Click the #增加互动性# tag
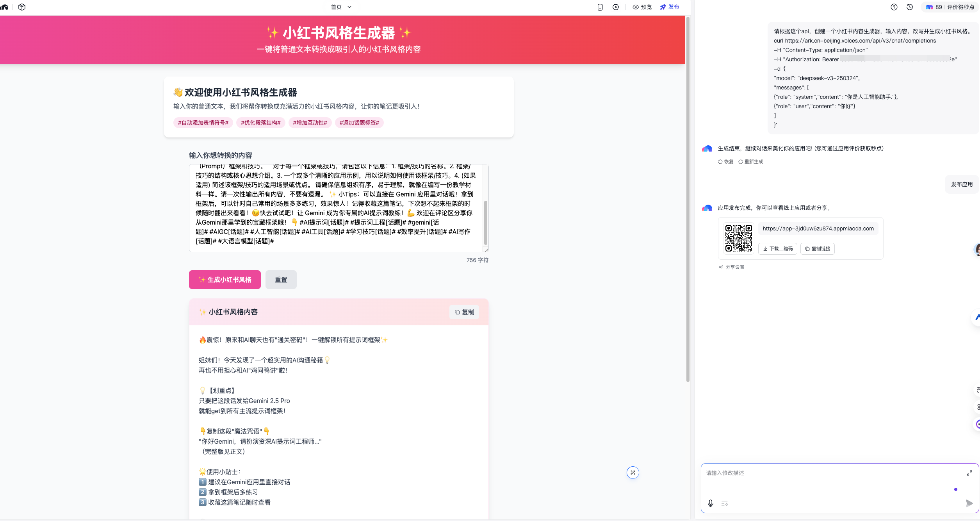 (310, 123)
